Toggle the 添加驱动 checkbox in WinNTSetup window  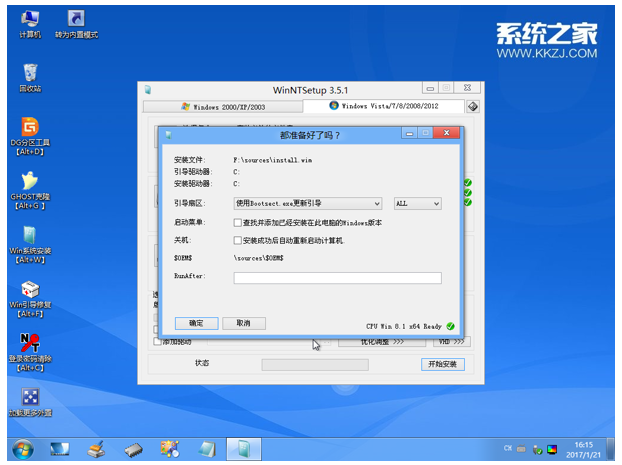157,342
